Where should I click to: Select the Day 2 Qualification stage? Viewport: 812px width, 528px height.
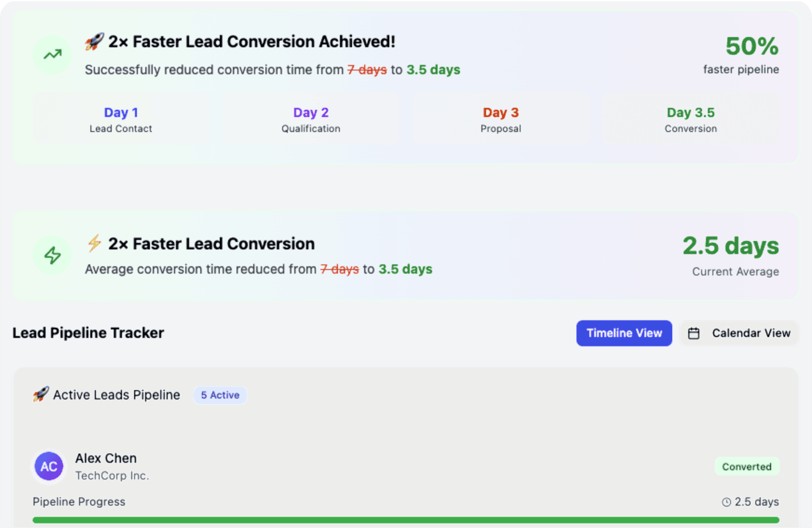tap(311, 120)
